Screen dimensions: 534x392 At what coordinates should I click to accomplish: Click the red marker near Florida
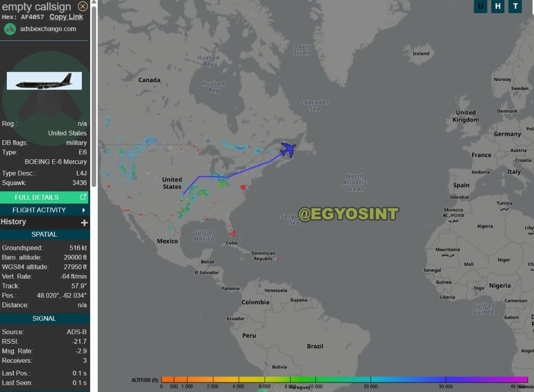tap(233, 233)
